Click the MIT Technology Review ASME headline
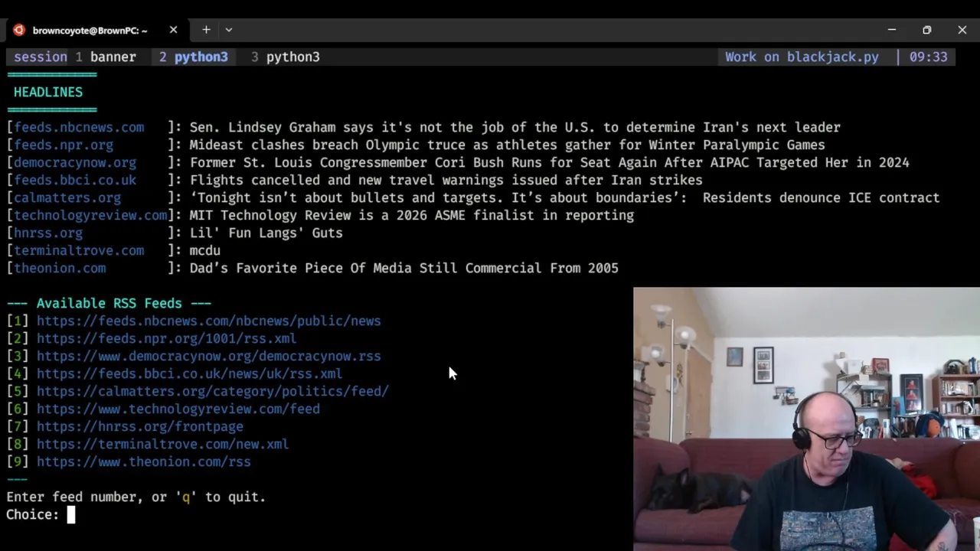 (x=411, y=215)
